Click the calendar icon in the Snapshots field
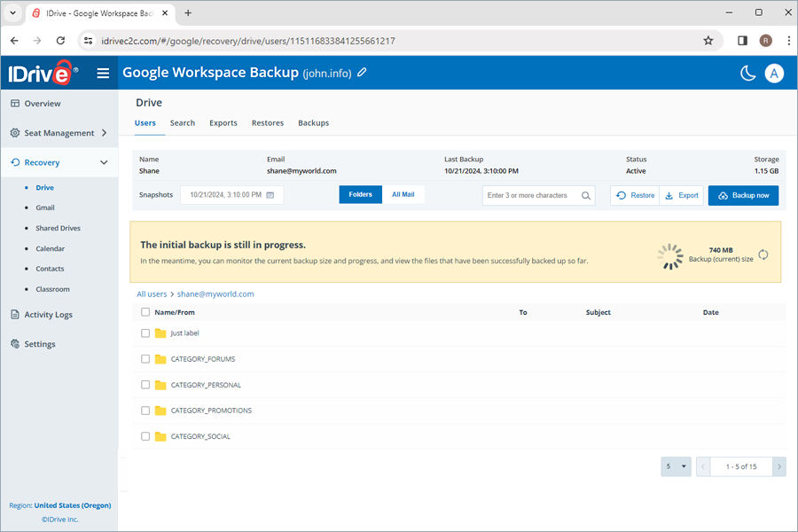Image resolution: width=798 pixels, height=532 pixels. [x=270, y=195]
